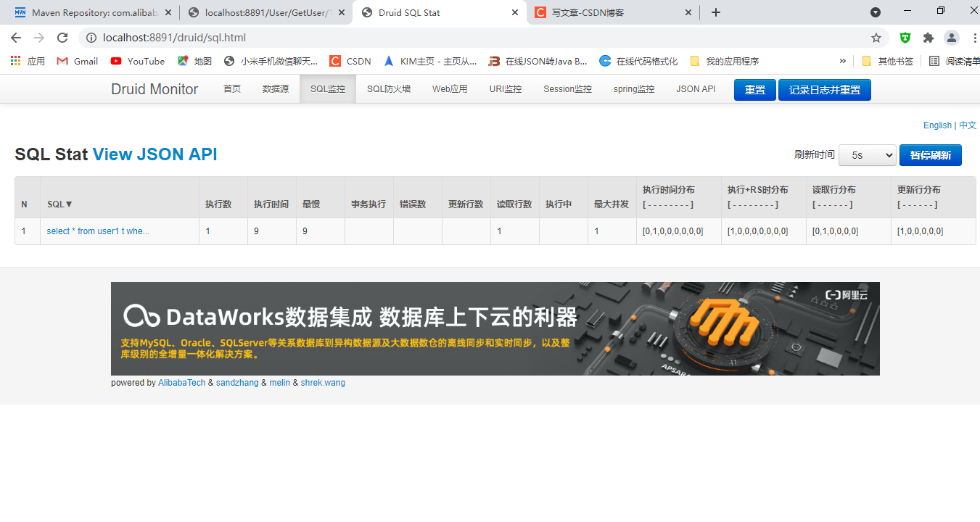Switch language using the English link

click(936, 125)
